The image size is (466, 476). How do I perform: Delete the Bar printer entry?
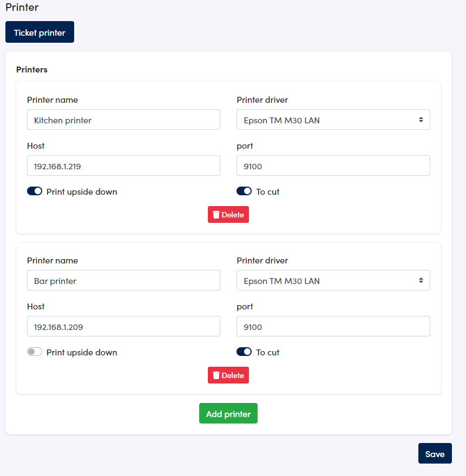(x=228, y=375)
